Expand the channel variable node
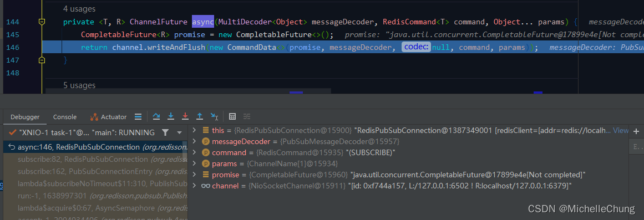The width and height of the screenshot is (644, 220). [x=195, y=186]
